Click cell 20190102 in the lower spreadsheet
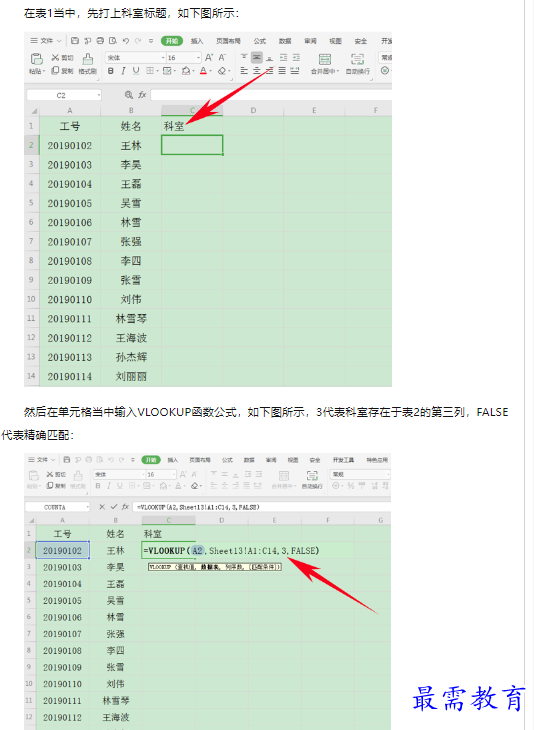Image resolution: width=534 pixels, height=730 pixels. 62,550
